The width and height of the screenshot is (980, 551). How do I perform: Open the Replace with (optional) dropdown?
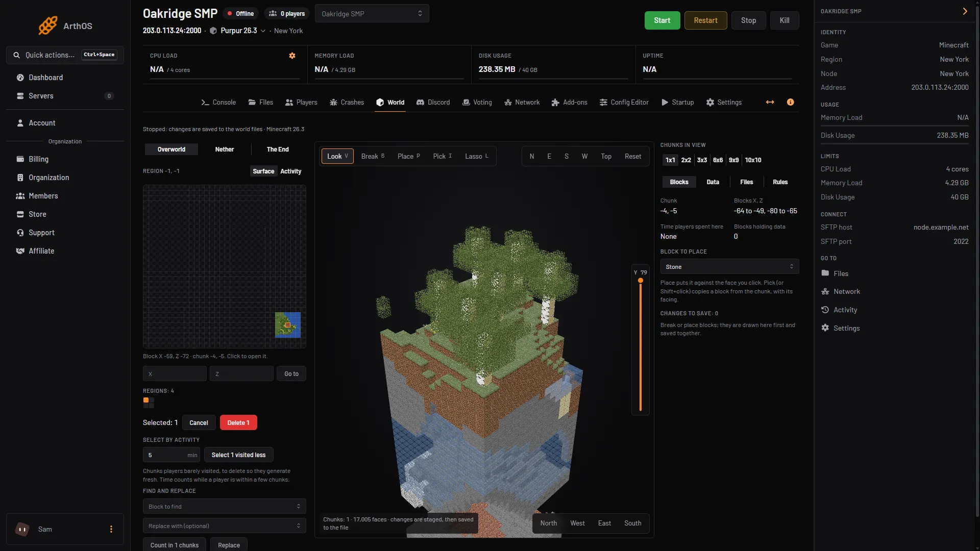tap(224, 526)
